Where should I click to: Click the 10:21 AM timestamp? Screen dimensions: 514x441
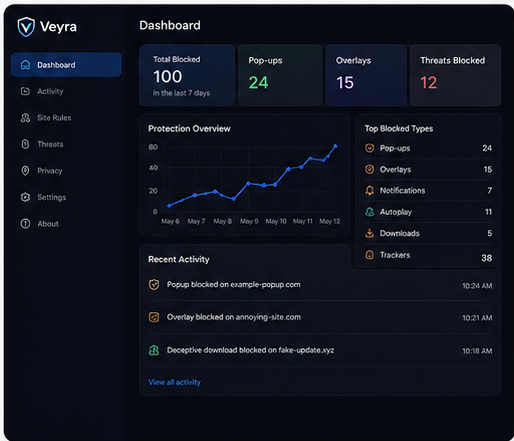click(x=477, y=318)
